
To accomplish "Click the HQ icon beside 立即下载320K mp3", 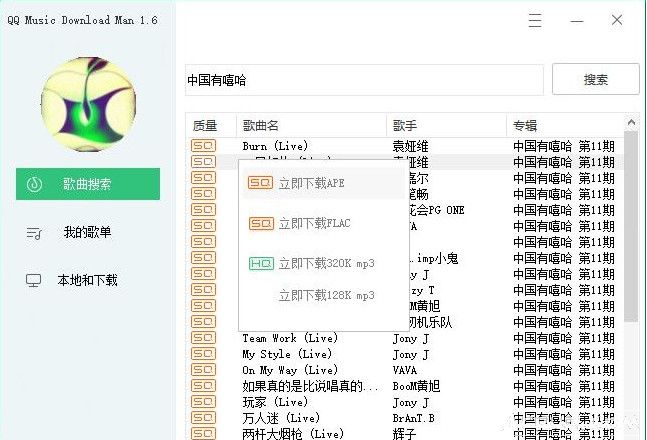I will tap(261, 263).
